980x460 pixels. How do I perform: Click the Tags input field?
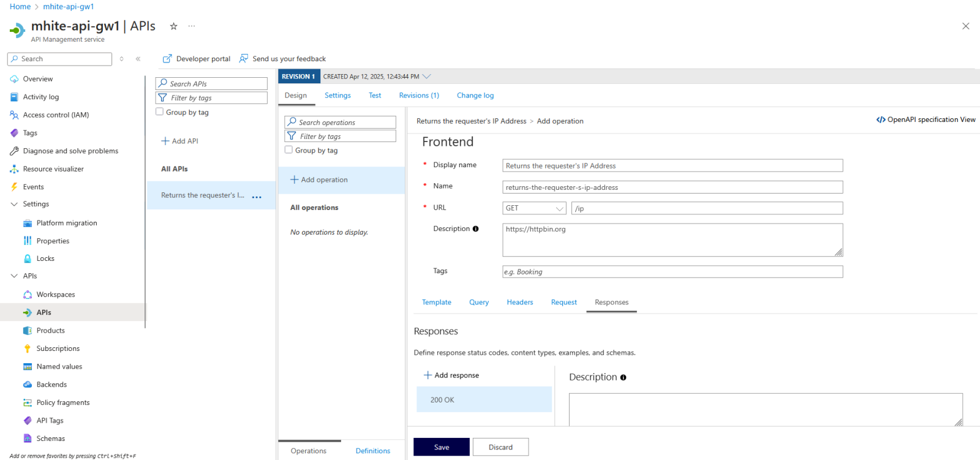pyautogui.click(x=672, y=272)
